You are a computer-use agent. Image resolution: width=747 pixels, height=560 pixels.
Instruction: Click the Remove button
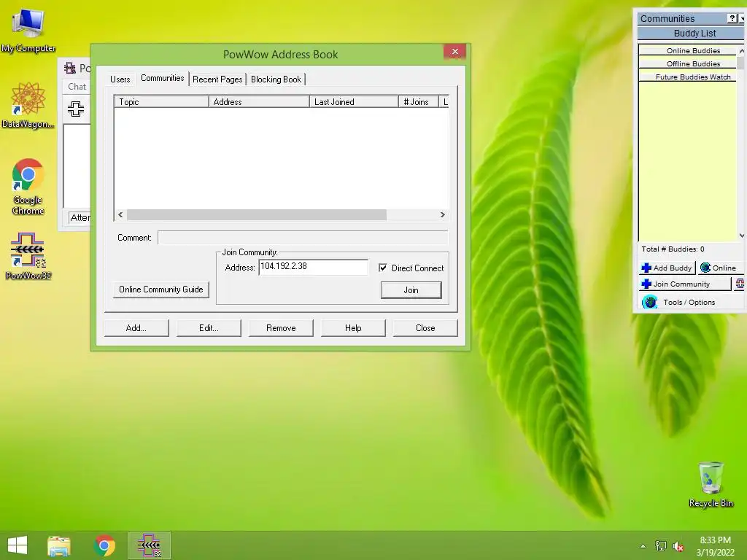(x=281, y=328)
